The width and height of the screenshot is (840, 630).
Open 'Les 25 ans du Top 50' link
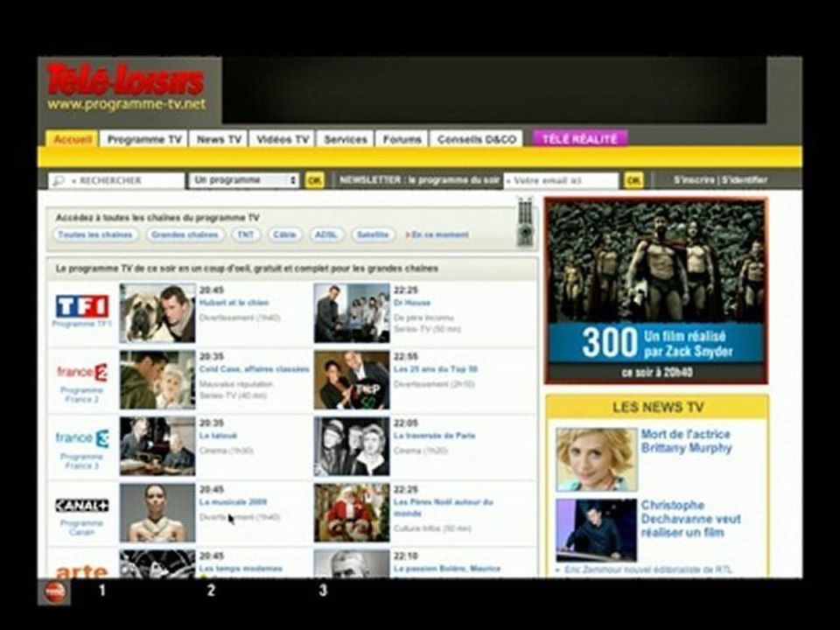click(436, 369)
